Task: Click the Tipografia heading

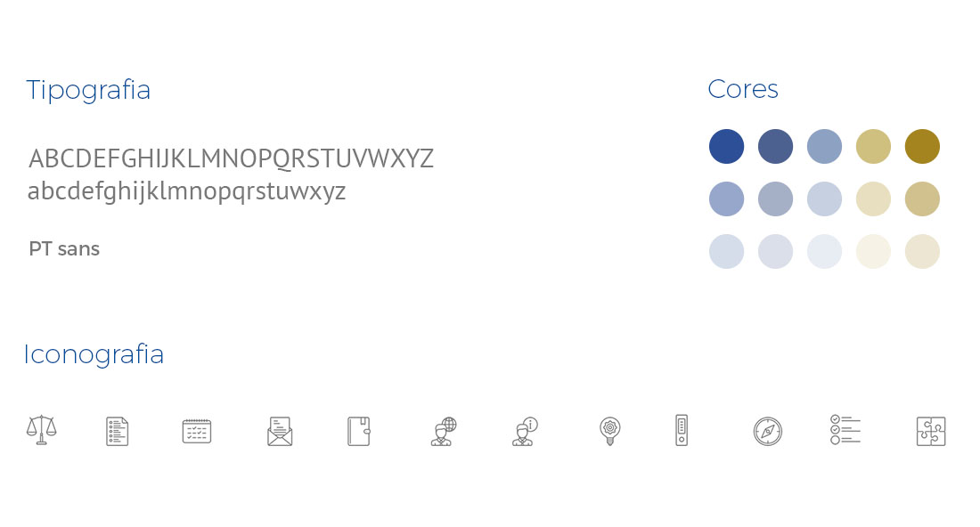Action: click(88, 90)
